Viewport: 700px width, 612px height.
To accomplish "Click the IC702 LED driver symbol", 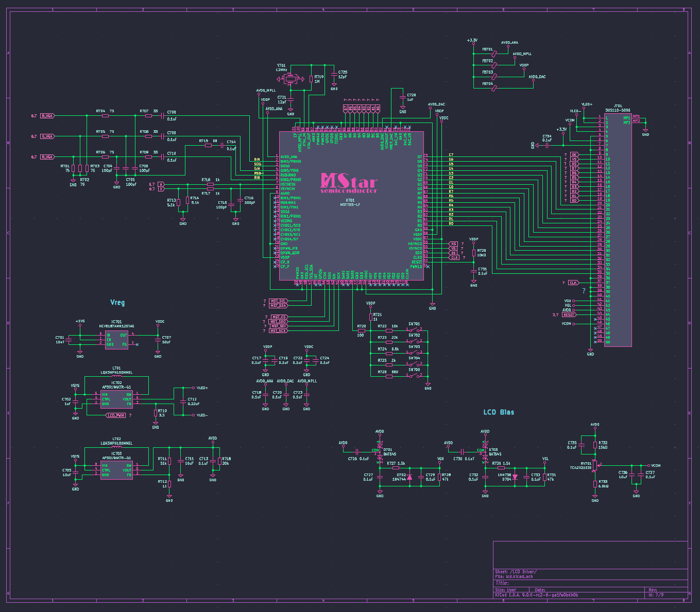I will tap(116, 399).
